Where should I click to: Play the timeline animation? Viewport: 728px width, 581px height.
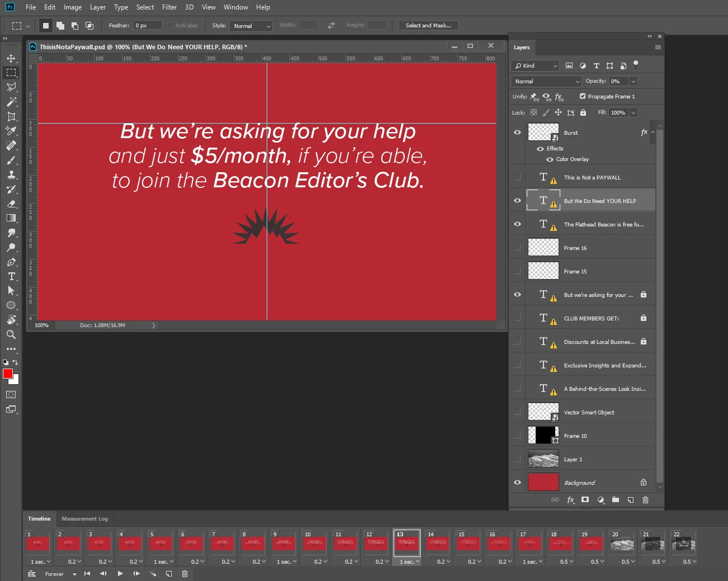click(x=120, y=574)
